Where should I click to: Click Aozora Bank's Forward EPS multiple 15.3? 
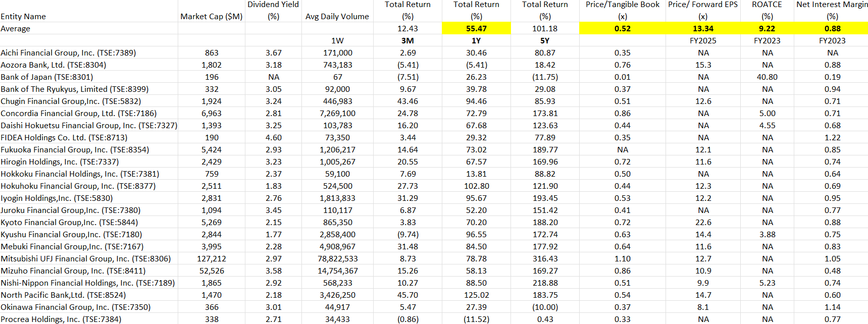tap(703, 65)
